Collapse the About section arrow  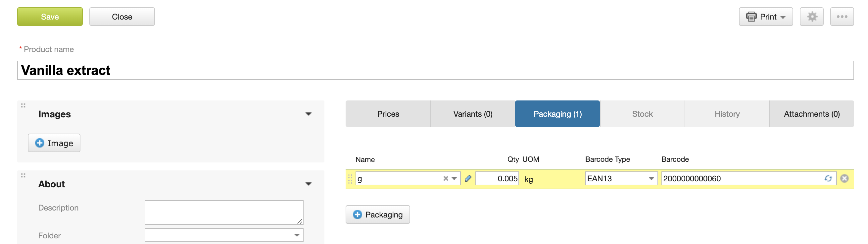point(308,184)
